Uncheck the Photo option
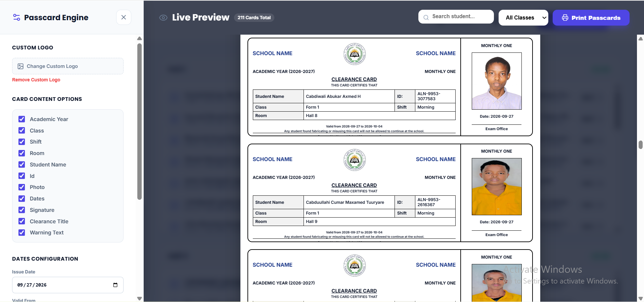The image size is (644, 302). click(22, 187)
